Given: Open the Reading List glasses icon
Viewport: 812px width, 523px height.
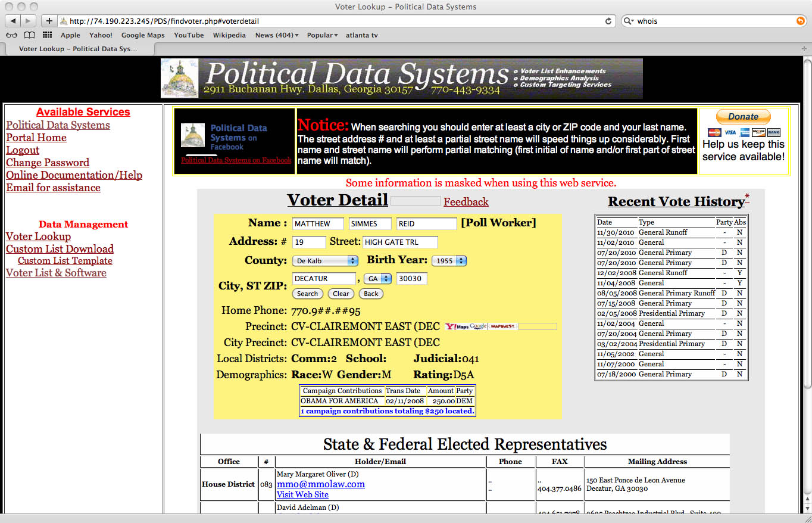Looking at the screenshot, I should 12,35.
